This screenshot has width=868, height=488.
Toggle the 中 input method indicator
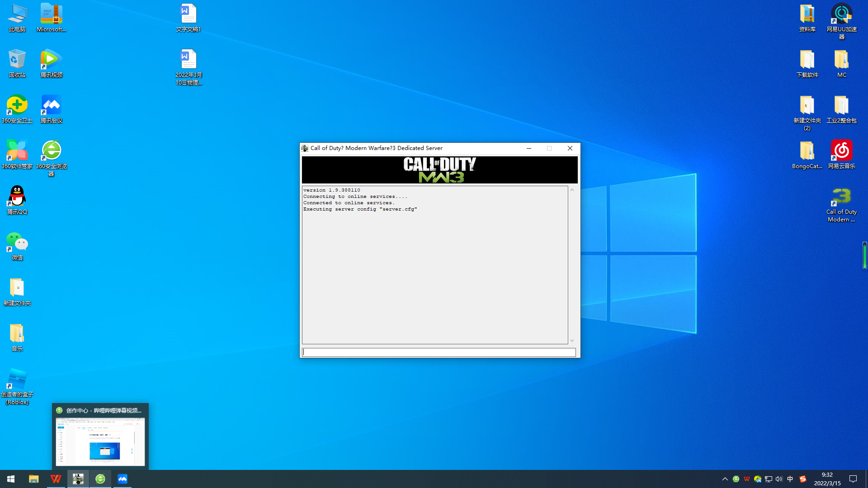[790, 479]
